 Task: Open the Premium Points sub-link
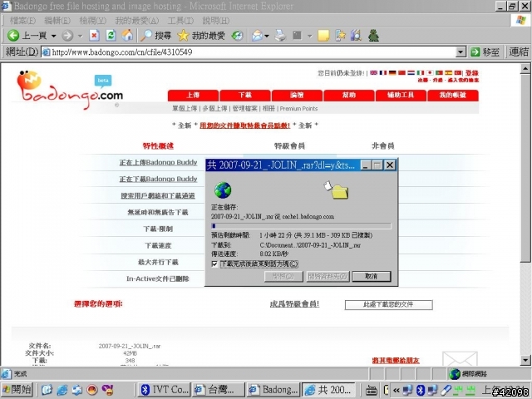(298, 109)
